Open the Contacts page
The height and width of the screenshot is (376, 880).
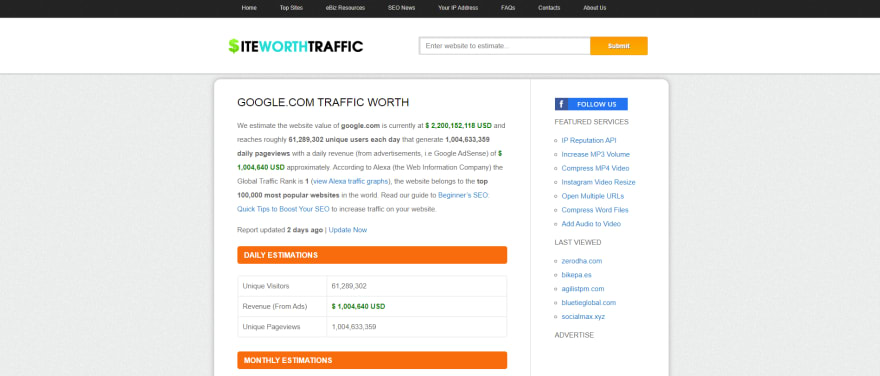(x=549, y=8)
